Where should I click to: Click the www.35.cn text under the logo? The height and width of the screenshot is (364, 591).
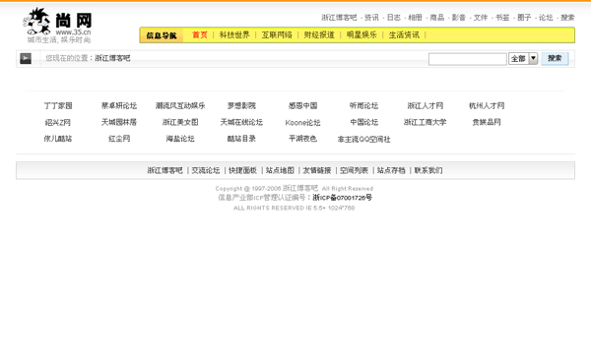coord(73,32)
